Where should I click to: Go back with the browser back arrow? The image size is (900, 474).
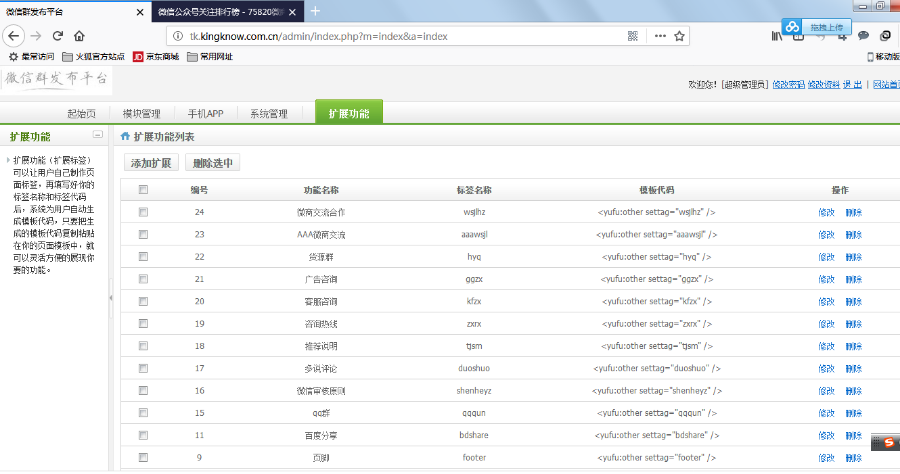tap(14, 36)
